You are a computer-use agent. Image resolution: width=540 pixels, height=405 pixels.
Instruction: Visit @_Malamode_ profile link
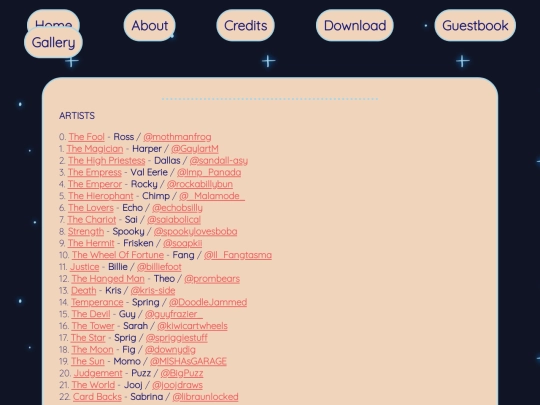point(212,196)
